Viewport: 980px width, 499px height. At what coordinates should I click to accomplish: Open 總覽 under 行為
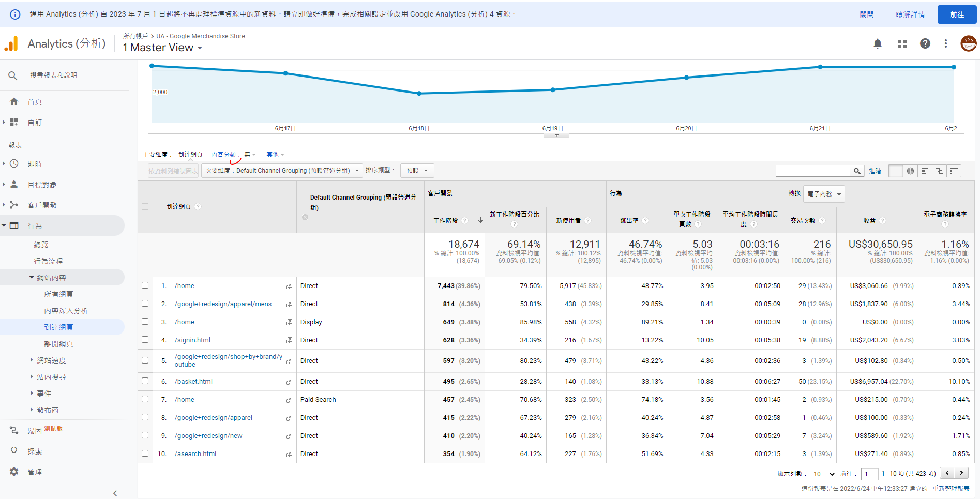[x=41, y=245]
